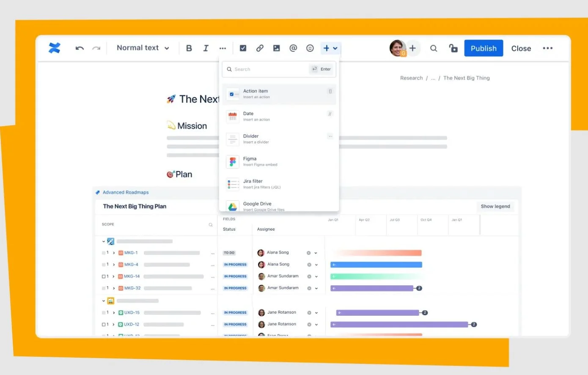Viewport: 588px width, 375px height.
Task: Toggle bold formatting in the toolbar
Action: click(189, 48)
